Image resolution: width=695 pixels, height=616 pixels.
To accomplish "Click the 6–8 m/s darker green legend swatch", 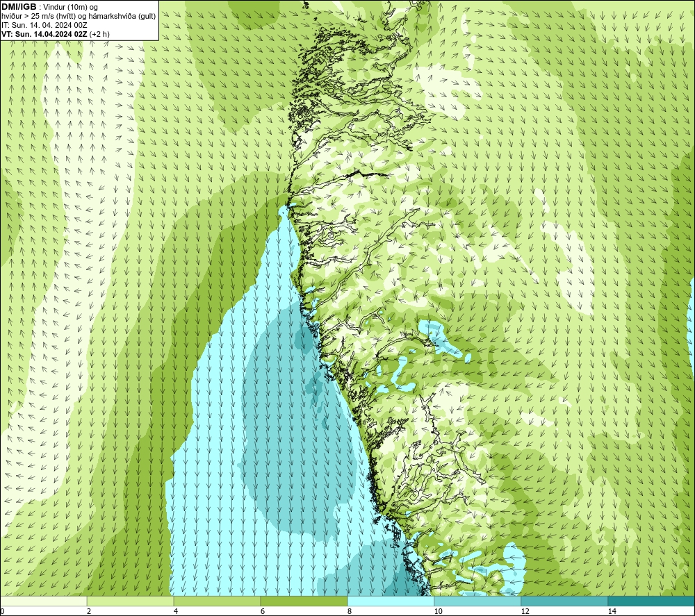I will pyautogui.click(x=304, y=601).
